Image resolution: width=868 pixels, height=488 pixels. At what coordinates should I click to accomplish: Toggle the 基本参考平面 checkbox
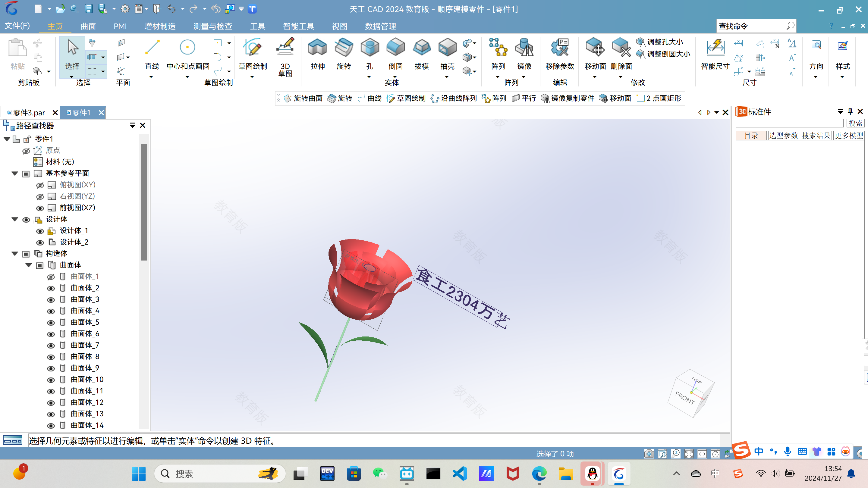[26, 174]
